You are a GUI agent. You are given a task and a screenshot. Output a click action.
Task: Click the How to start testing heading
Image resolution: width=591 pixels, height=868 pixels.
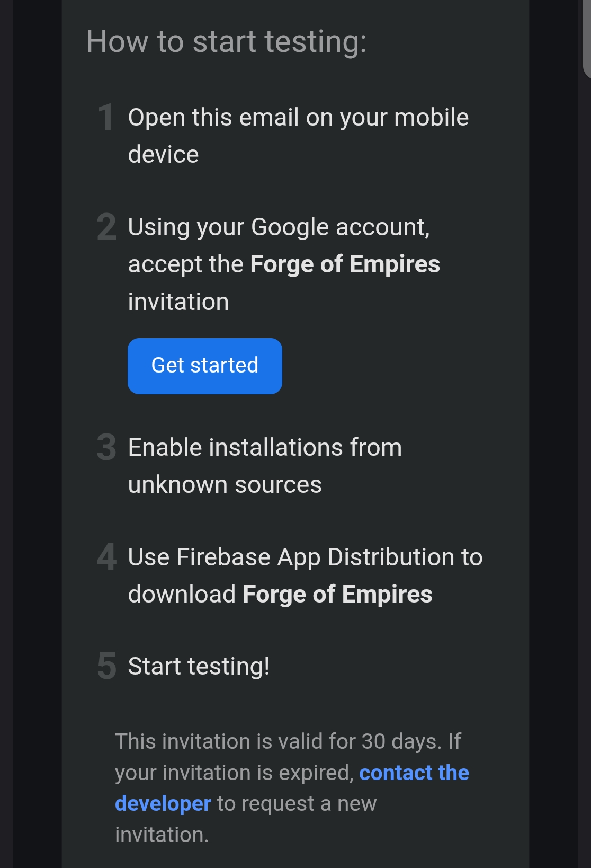(226, 42)
